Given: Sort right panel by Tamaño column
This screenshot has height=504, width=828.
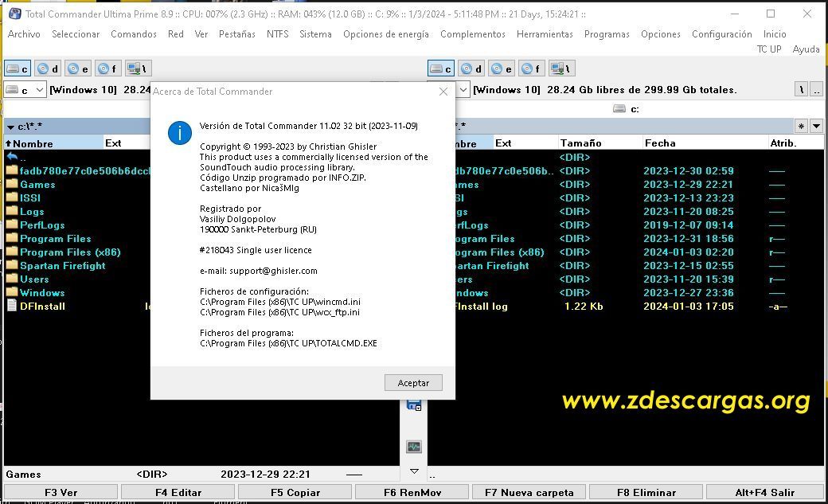Looking at the screenshot, I should tap(600, 143).
